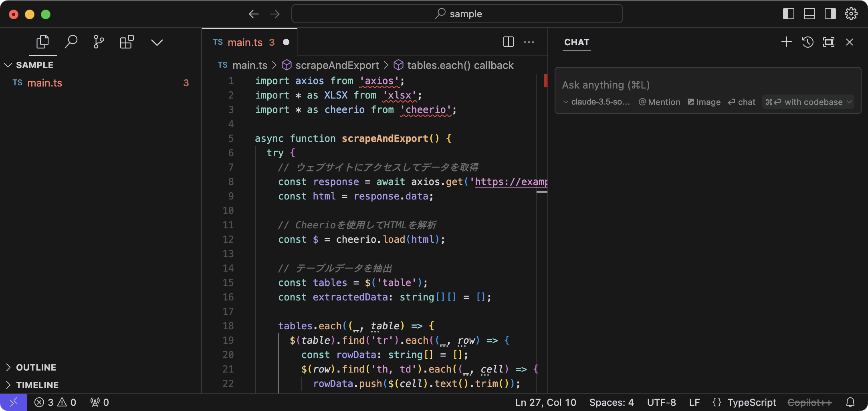This screenshot has height=411, width=868.
Task: Toggle the right AI sidebar
Action: (830, 14)
